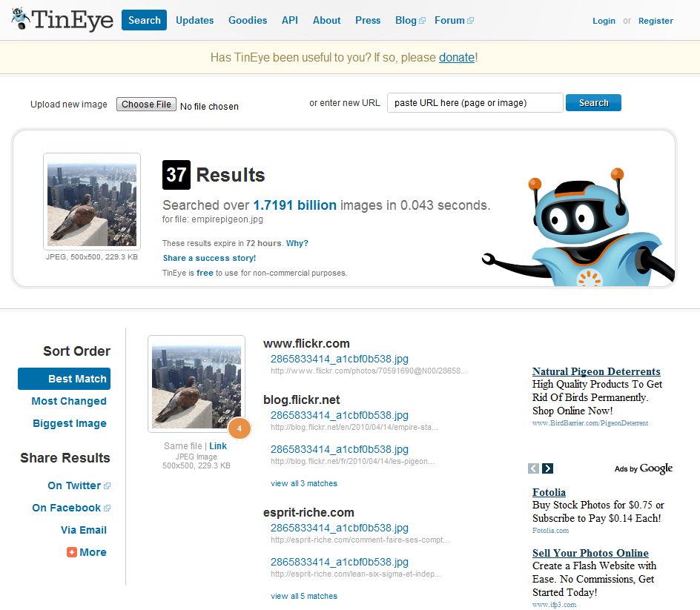
Task: Share results On Facebook
Action: tap(66, 508)
